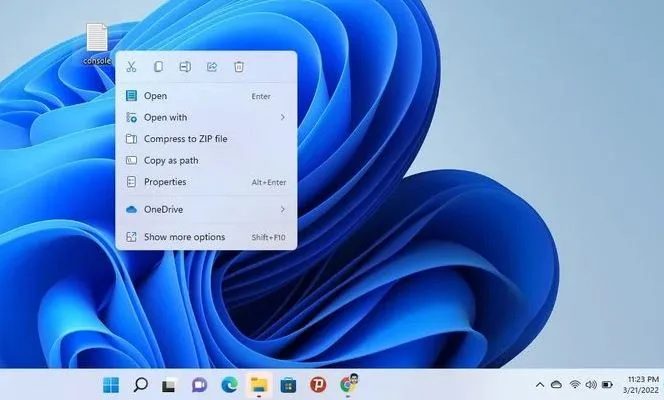Open Google Chrome from taskbar
Screen dimensions: 664x400
348,384
